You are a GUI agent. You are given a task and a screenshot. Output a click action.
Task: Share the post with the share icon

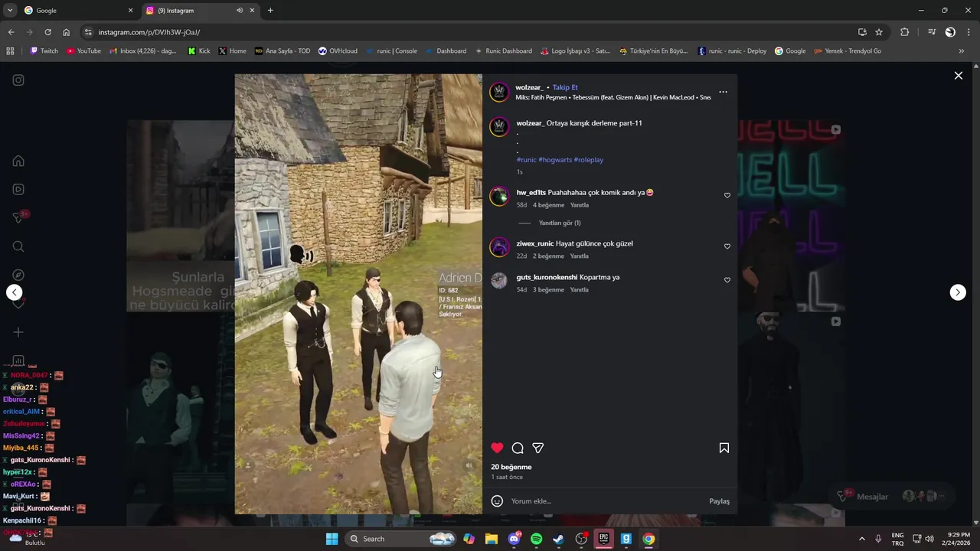[x=538, y=448]
